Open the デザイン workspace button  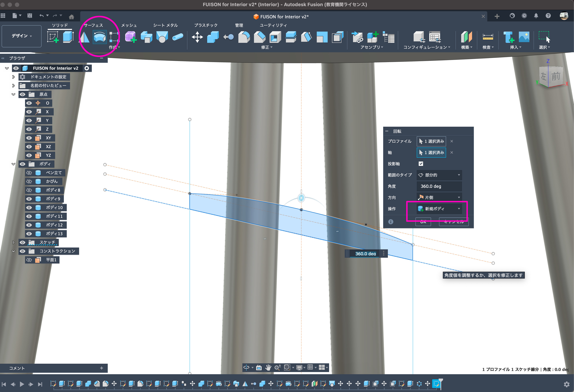[x=21, y=36]
